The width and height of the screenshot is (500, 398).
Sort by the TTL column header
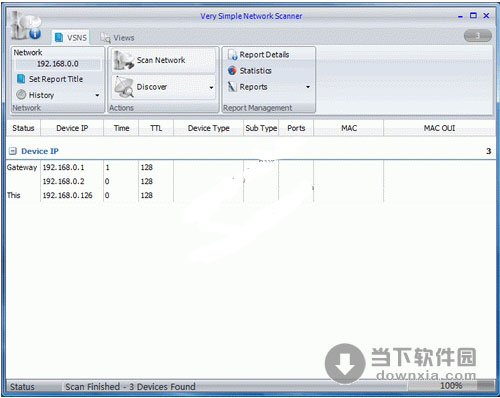click(156, 128)
